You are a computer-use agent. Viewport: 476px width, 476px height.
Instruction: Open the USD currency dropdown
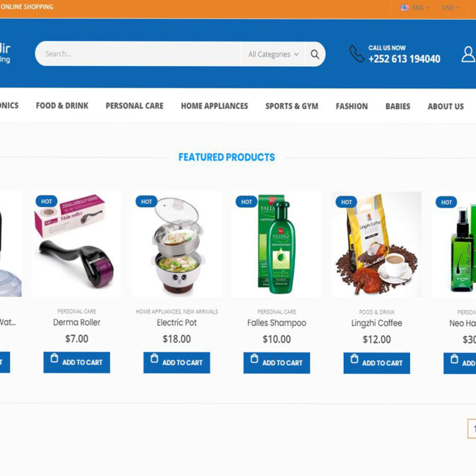(450, 7)
